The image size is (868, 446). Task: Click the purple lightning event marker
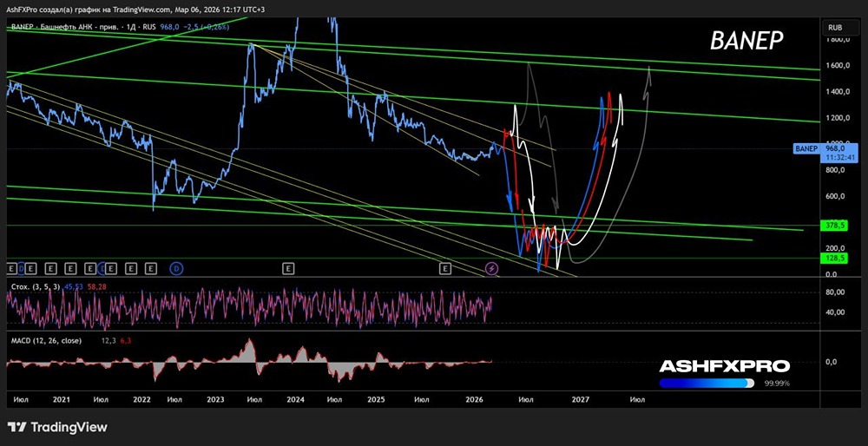[491, 269]
